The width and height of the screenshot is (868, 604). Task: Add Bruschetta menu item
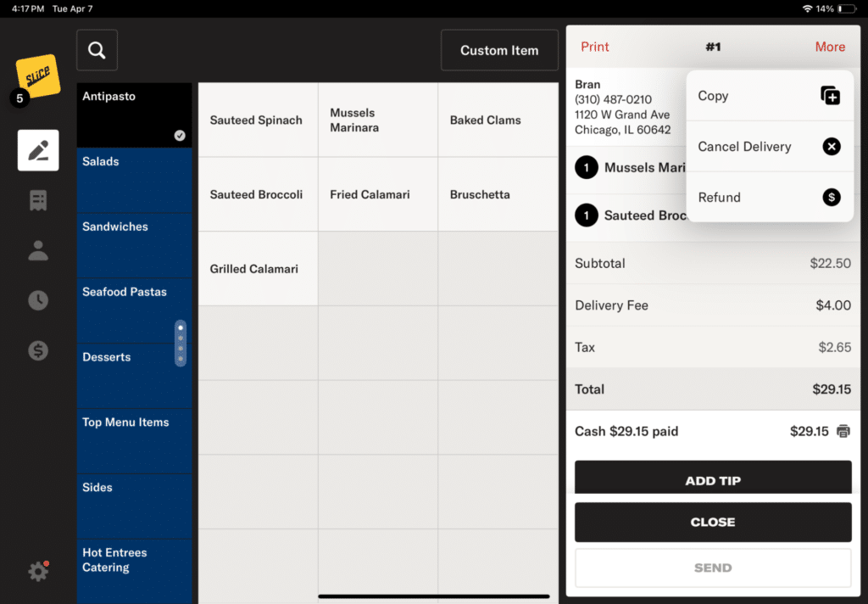tap(498, 194)
